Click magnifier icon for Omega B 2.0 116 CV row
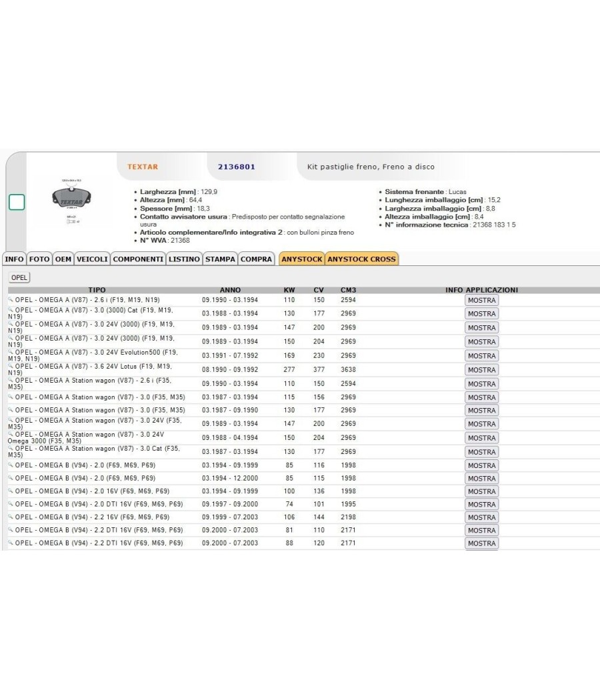The image size is (600, 700). click(11, 465)
